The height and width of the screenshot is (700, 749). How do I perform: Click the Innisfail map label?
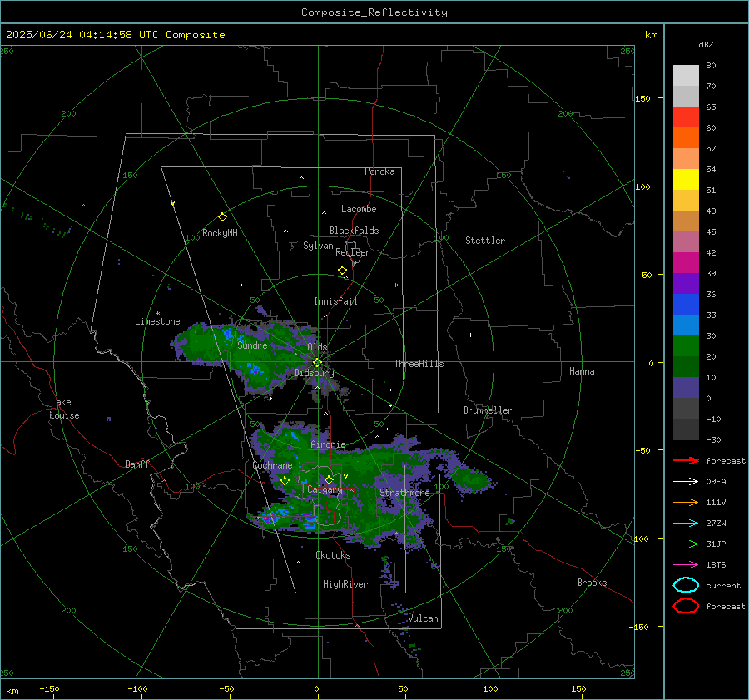[335, 301]
